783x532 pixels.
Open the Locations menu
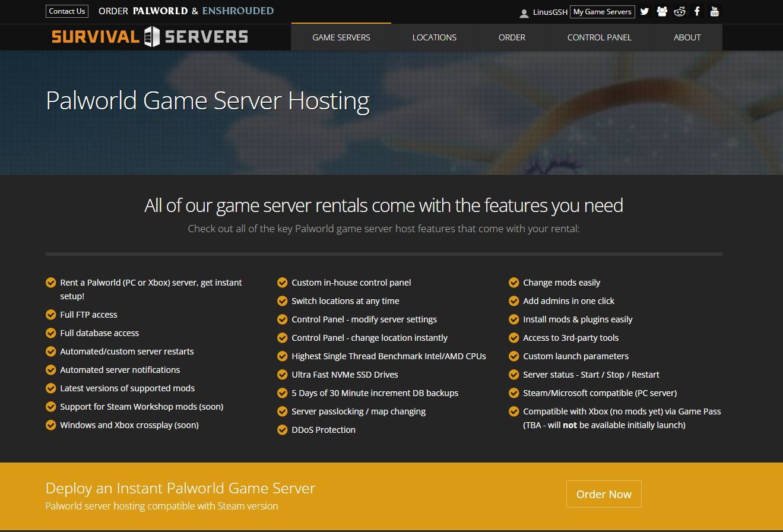tap(434, 37)
